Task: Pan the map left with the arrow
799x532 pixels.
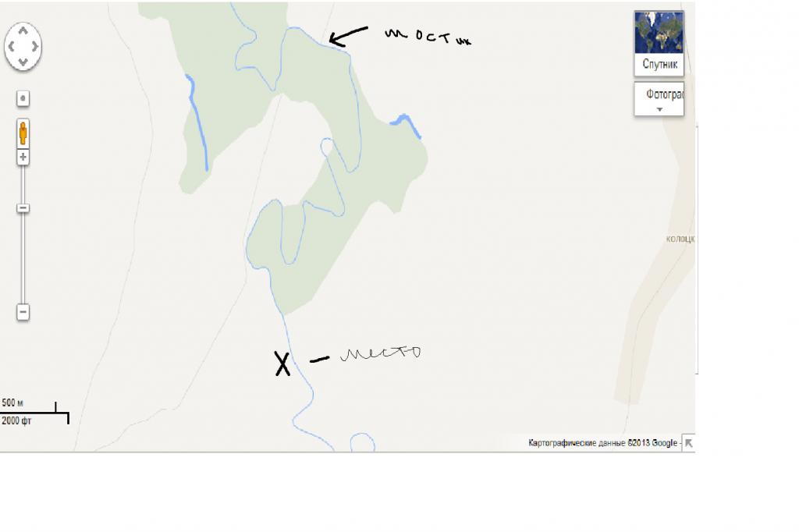Action: click(11, 46)
